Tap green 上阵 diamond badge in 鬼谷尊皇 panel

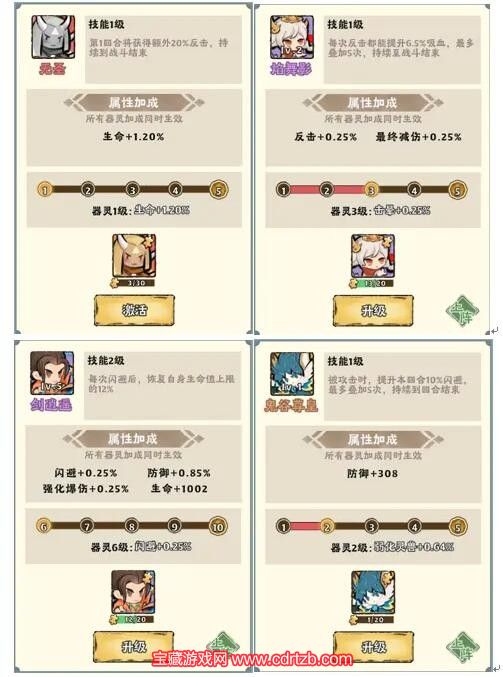462,647
